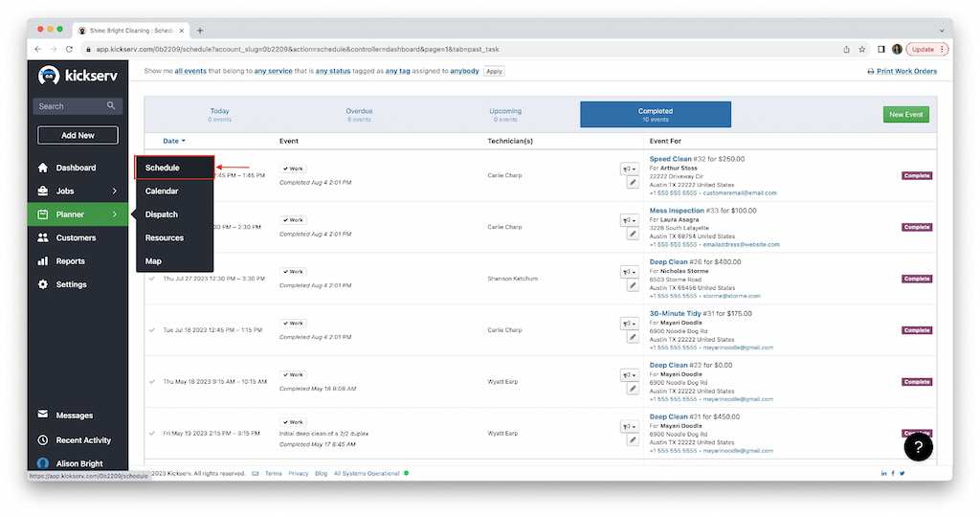Click the 'all events' filter link
This screenshot has height=517, width=980.
[x=190, y=71]
